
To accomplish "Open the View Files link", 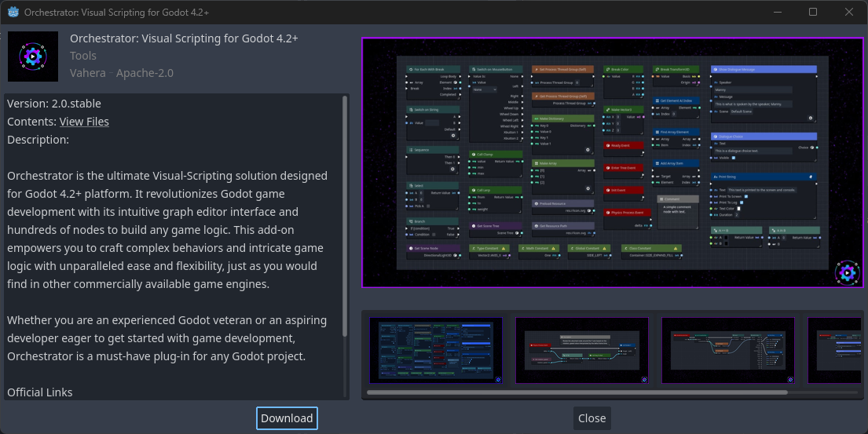I will (x=84, y=122).
